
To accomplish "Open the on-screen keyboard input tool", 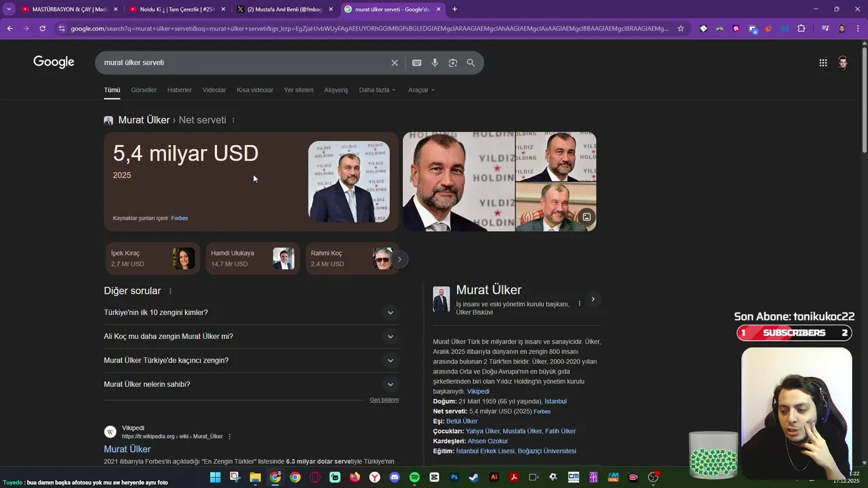I will click(416, 62).
